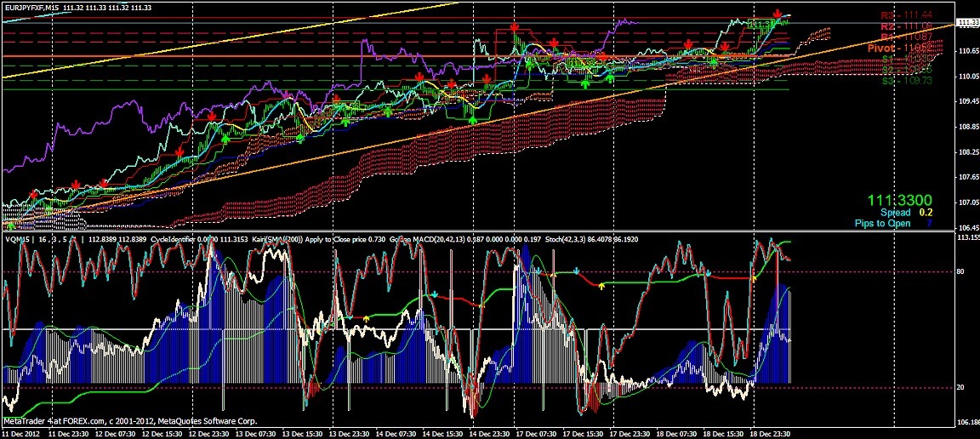Click the Stoch(42,3,3) indicator label
This screenshot has height=439, width=980.
coord(564,238)
